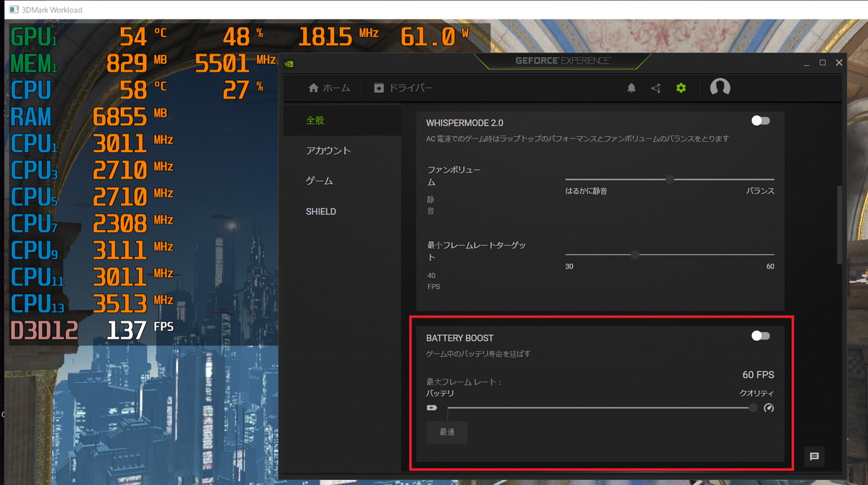Click the 'バランス' slider label
This screenshot has width=868, height=485.
(x=760, y=191)
